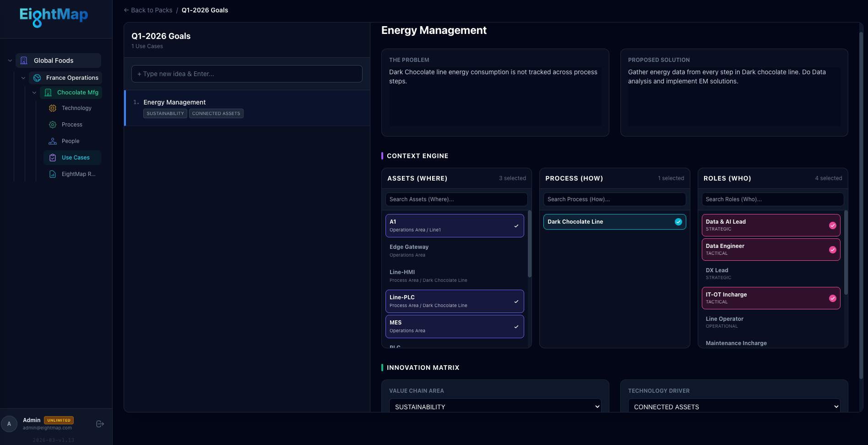Click the Q1-2026 Goals breadcrumb
Viewport: 868px width, 445px height.
click(205, 10)
